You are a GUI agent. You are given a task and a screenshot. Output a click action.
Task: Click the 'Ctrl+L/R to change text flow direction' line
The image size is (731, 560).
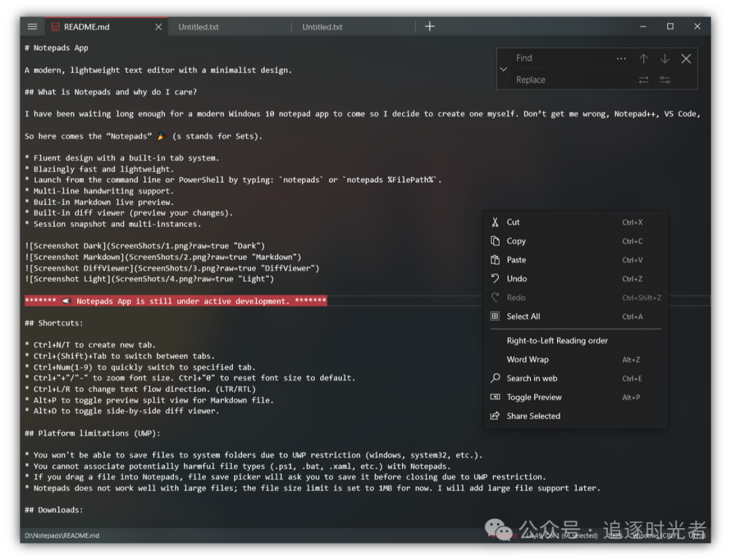tap(140, 389)
